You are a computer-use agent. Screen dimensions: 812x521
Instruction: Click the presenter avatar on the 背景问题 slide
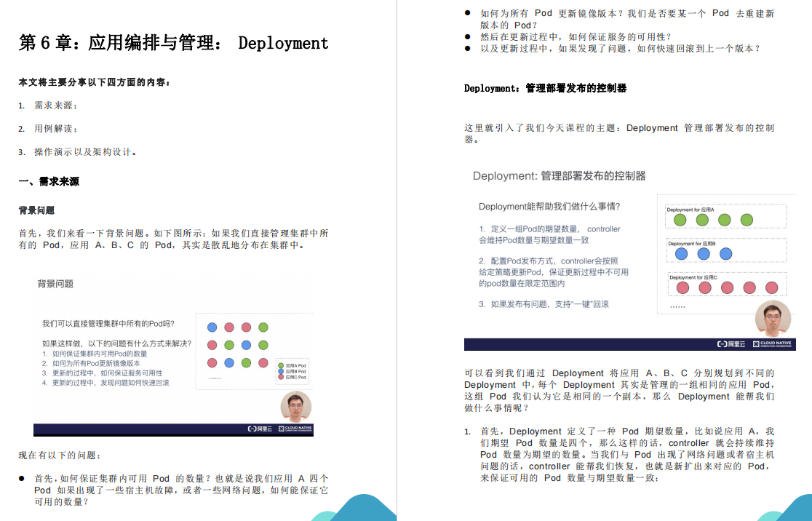point(295,407)
